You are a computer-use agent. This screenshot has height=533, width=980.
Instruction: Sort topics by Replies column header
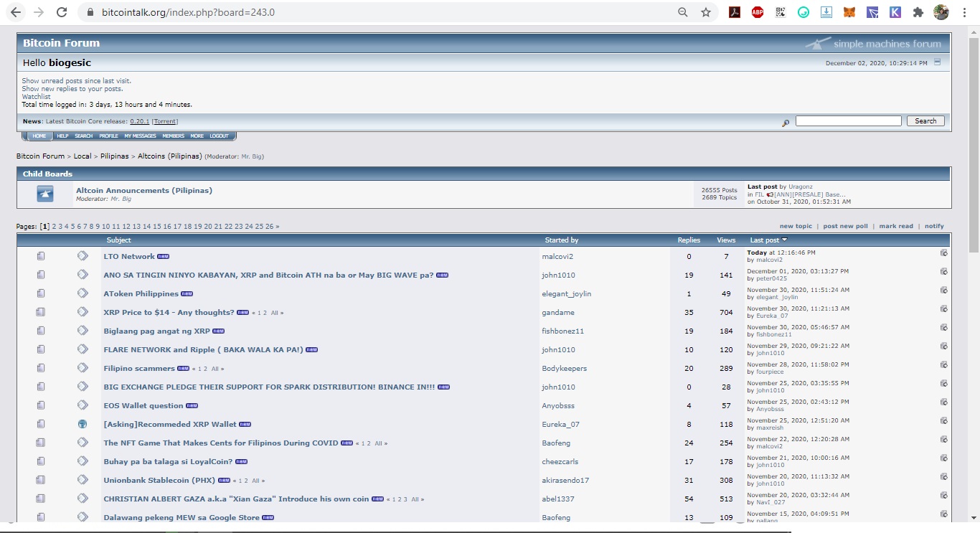click(x=689, y=240)
